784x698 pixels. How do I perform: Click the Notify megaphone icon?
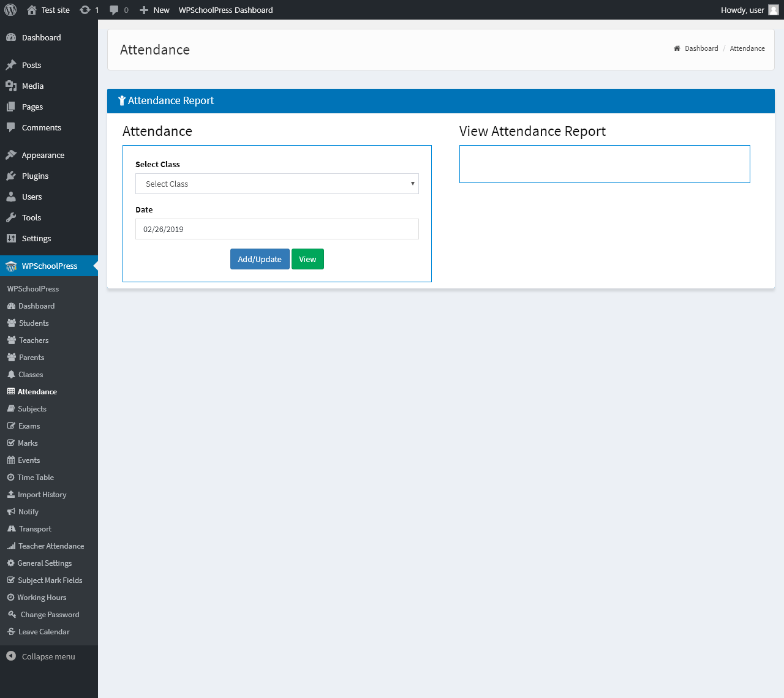click(x=11, y=512)
